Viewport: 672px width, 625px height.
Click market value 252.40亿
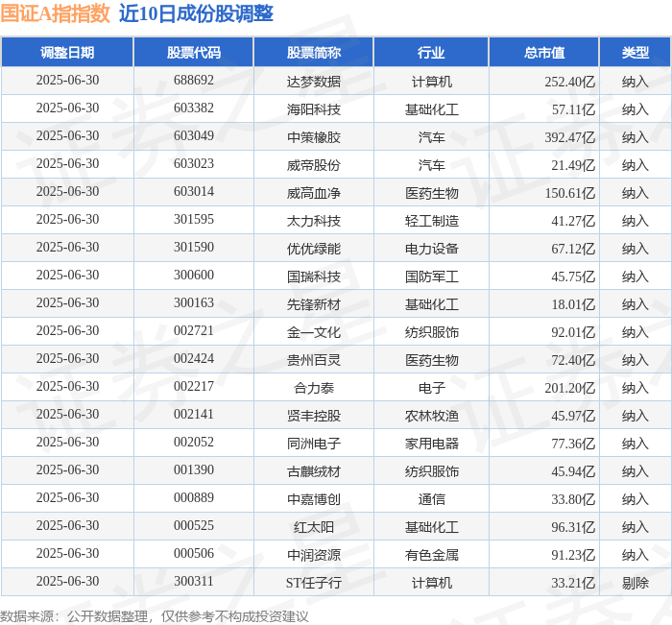tap(570, 82)
